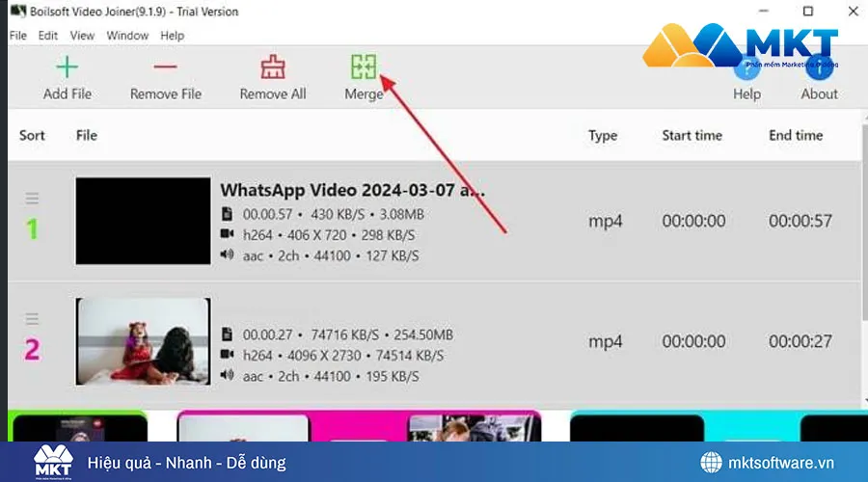This screenshot has width=868, height=482.
Task: Open the Edit menu
Action: point(47,36)
